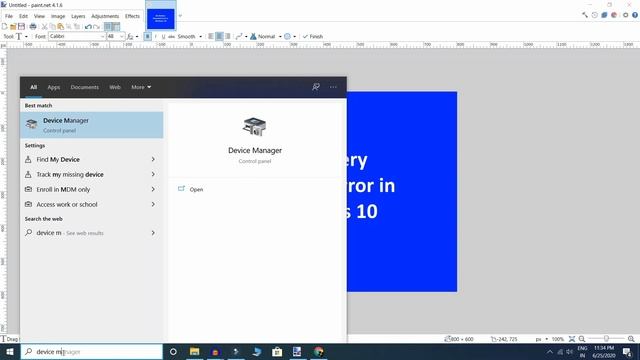Choose Access work or school setting
The width and height of the screenshot is (640, 360).
coord(92,204)
